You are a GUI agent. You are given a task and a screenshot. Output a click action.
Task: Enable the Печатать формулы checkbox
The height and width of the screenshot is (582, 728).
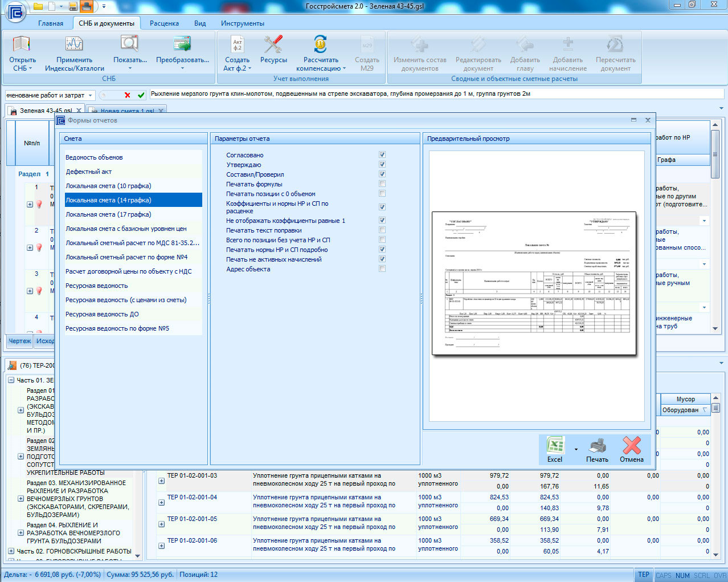coord(382,184)
